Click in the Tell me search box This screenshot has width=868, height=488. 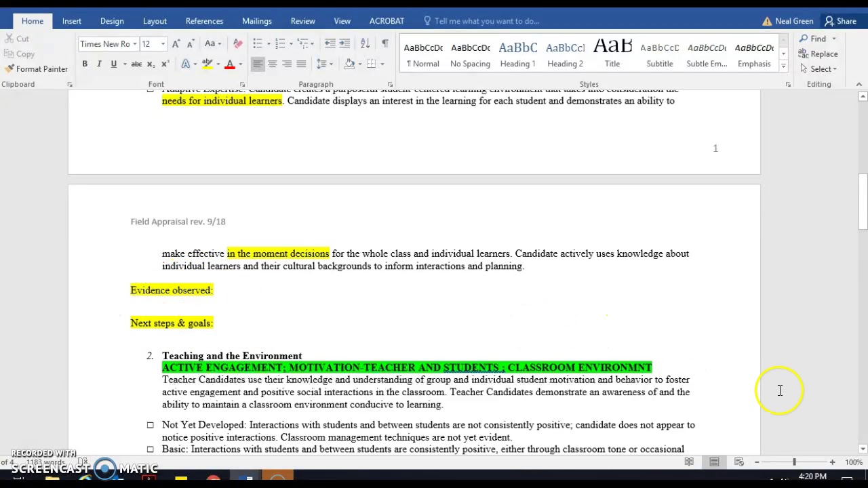pos(487,21)
